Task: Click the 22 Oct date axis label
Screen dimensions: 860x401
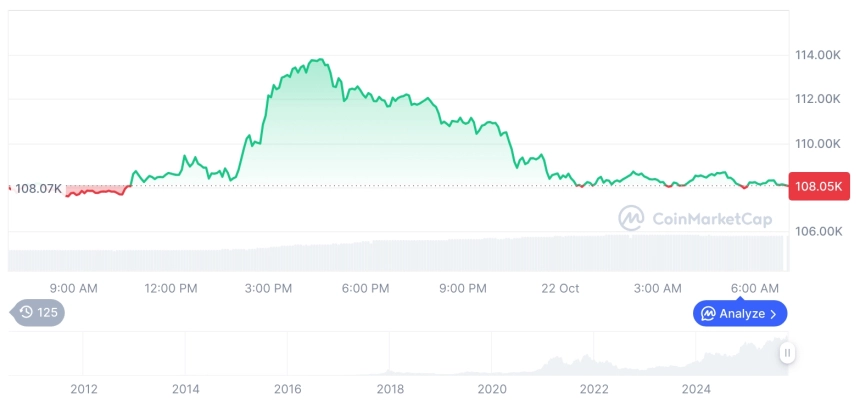Action: point(560,288)
